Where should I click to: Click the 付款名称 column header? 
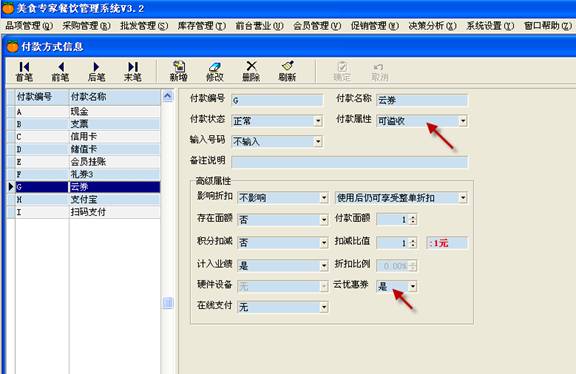pyautogui.click(x=115, y=97)
